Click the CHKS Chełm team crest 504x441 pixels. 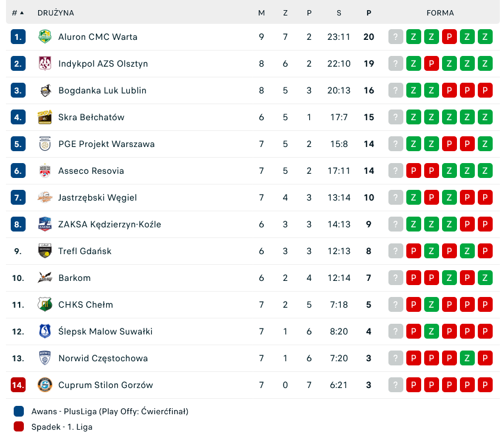[45, 305]
